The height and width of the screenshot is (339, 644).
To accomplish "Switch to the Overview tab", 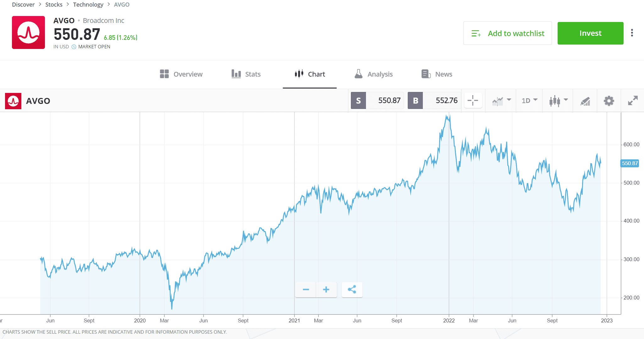I will click(x=181, y=74).
